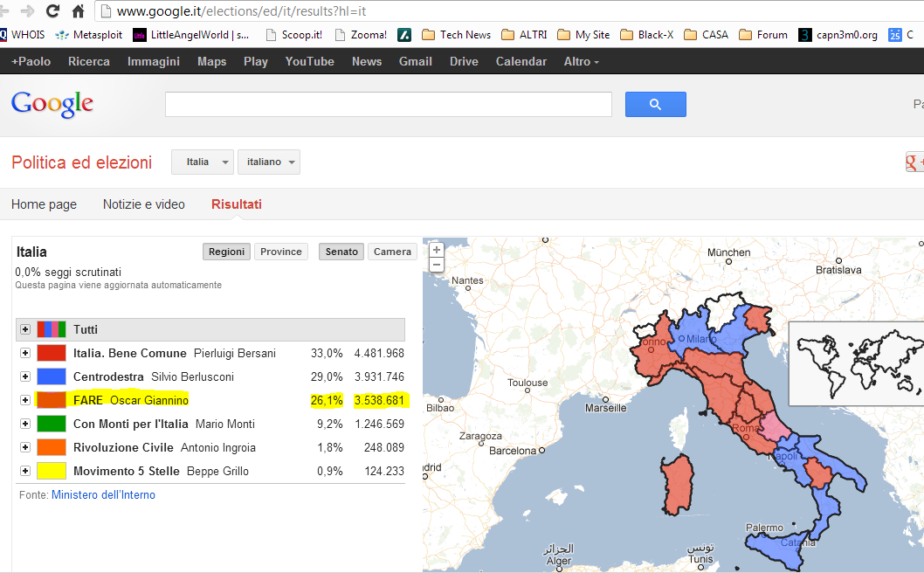Click the Google search input field
The image size is (924, 573).
[x=389, y=104]
